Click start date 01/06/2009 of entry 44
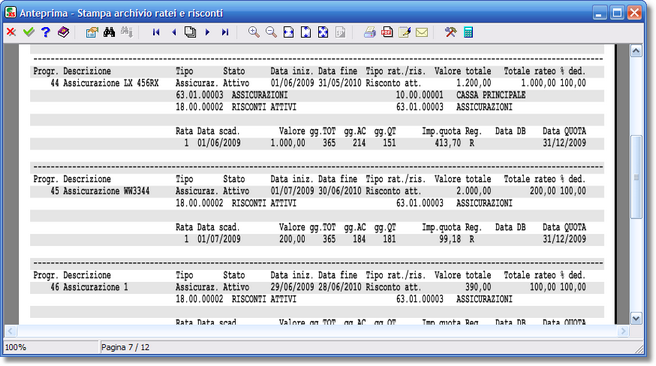The width and height of the screenshot is (656, 366). coord(292,83)
